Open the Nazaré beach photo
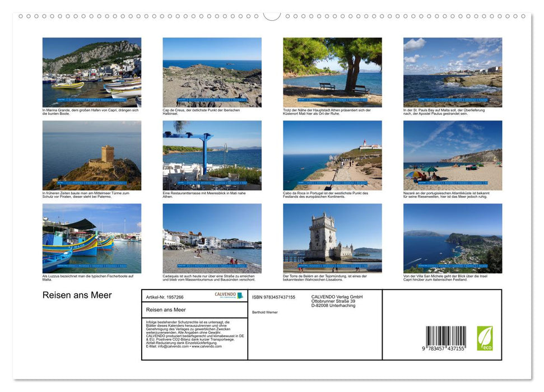The image size is (544, 392). coord(453,155)
